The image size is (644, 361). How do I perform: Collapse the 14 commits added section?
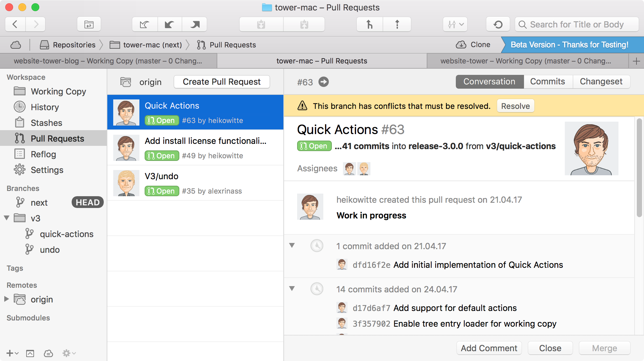(x=292, y=289)
